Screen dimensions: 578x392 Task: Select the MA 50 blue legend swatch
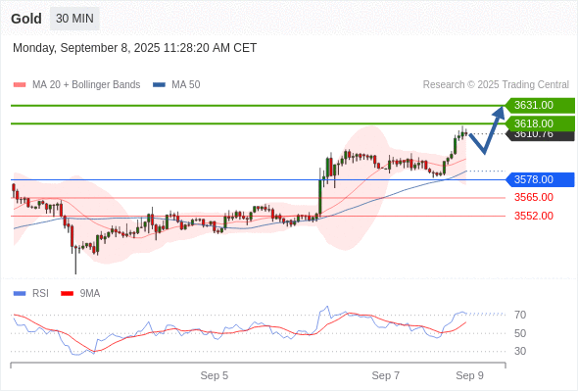tap(159, 85)
